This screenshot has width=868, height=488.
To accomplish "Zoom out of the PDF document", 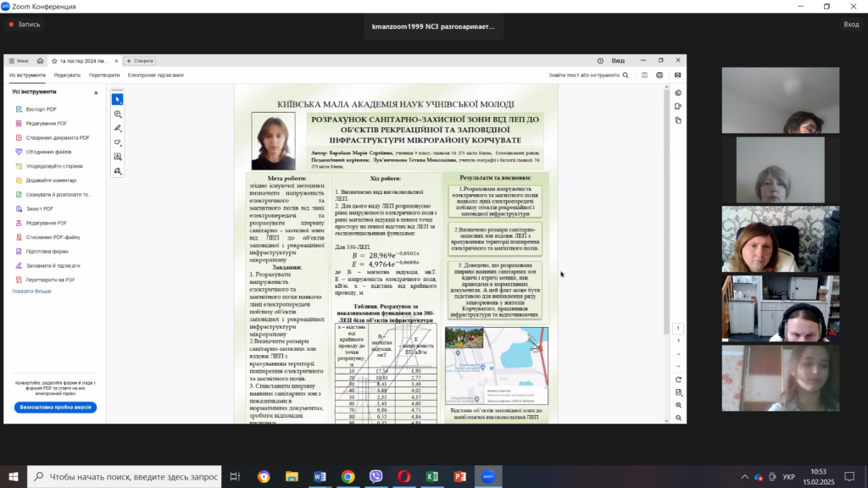I will tap(679, 419).
